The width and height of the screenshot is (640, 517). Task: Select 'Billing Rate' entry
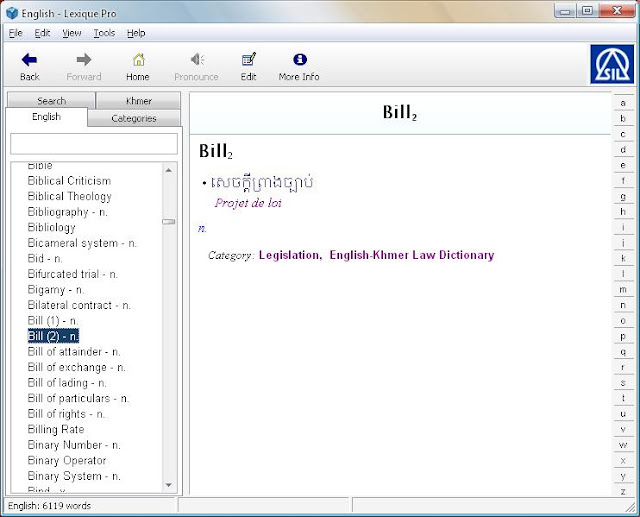(x=56, y=429)
